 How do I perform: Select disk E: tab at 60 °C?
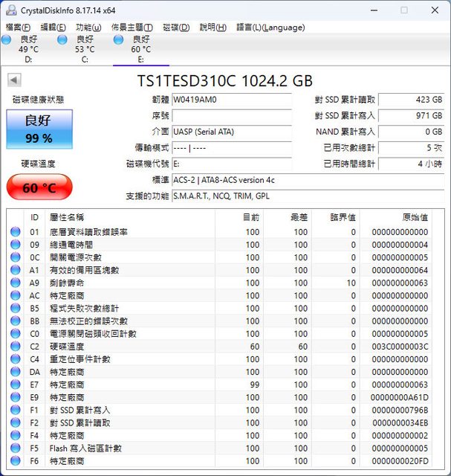coord(141,49)
